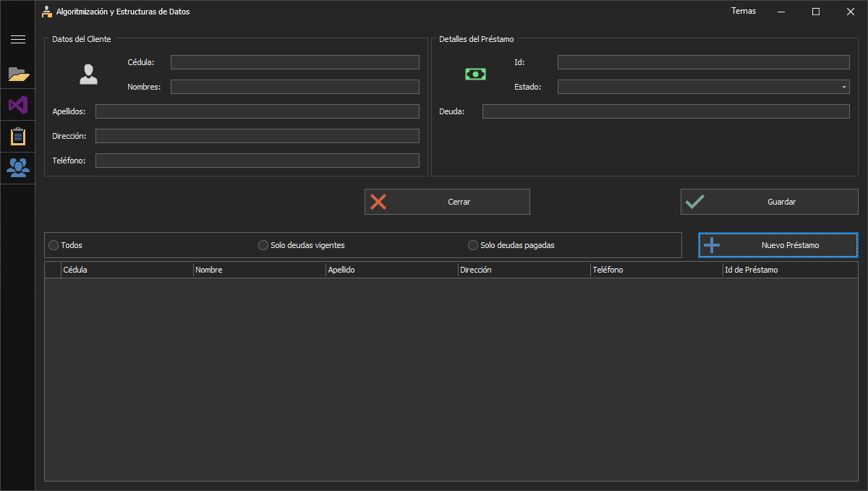Image resolution: width=868 pixels, height=491 pixels.
Task: Select the Todos radio option
Action: (x=54, y=245)
